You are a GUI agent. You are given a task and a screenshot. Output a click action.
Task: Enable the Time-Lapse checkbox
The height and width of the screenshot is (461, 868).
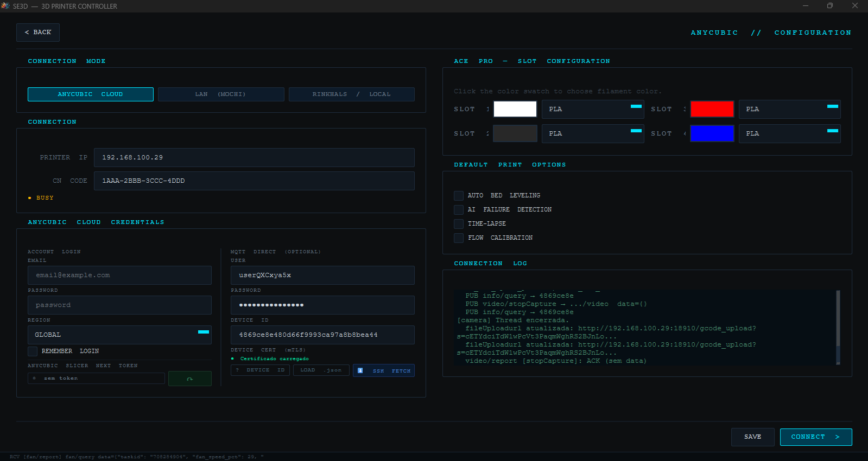pyautogui.click(x=459, y=224)
